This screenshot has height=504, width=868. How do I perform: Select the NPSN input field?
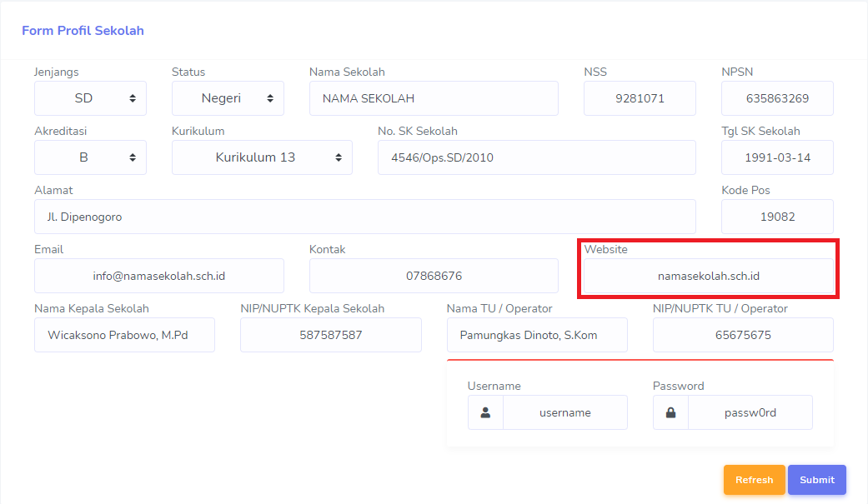777,98
